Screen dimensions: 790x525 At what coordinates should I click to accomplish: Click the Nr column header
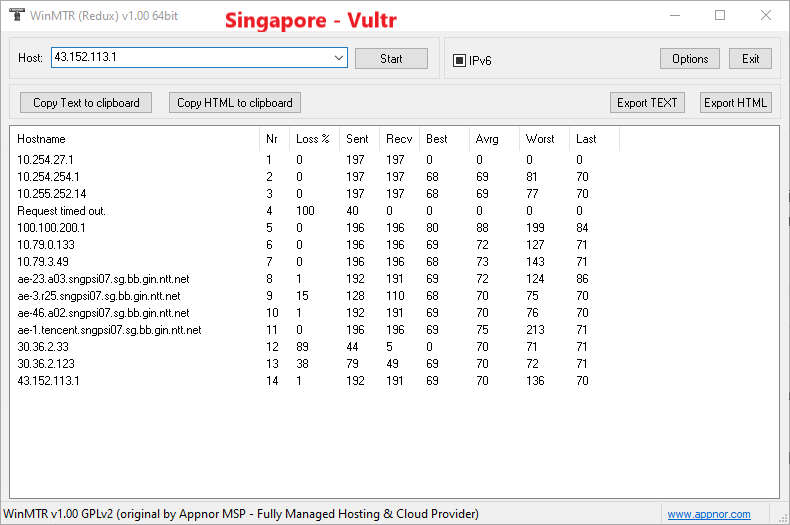[x=275, y=139]
